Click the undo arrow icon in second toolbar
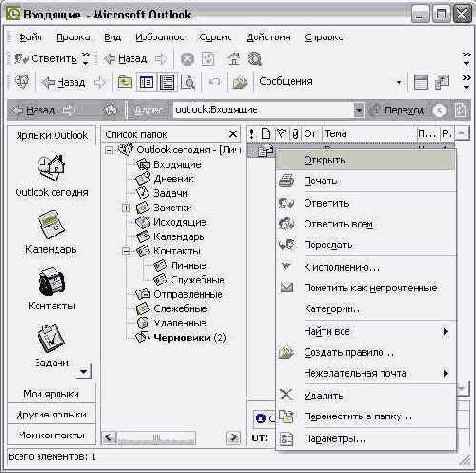Image resolution: width=476 pixels, height=473 pixels. pos(215,82)
